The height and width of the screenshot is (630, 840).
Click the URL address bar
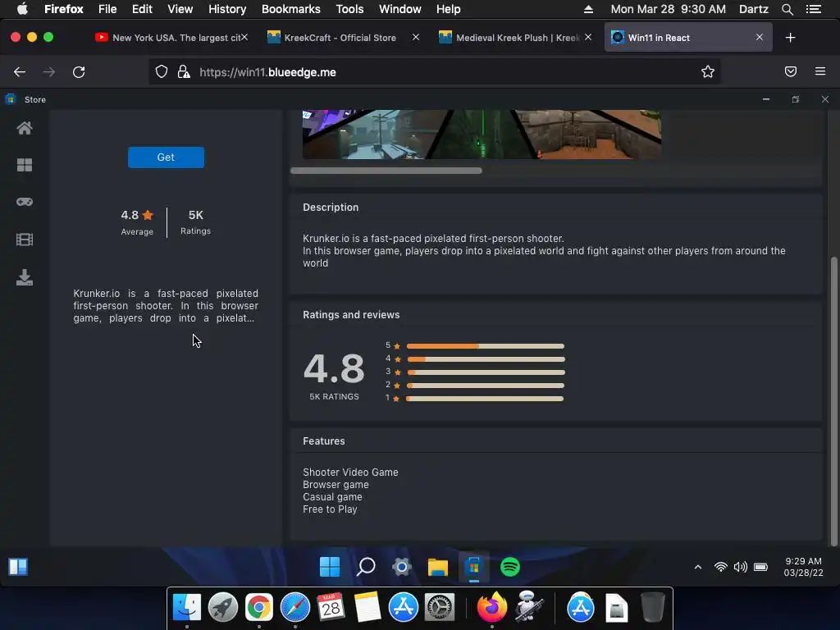click(434, 72)
